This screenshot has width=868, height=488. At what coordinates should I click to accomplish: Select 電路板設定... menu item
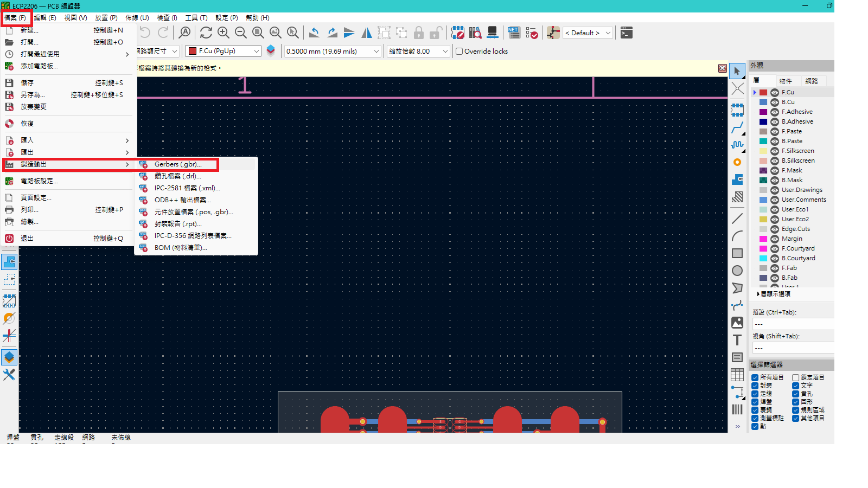pyautogui.click(x=68, y=181)
